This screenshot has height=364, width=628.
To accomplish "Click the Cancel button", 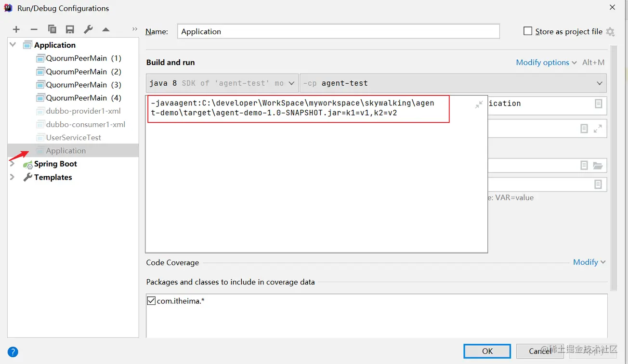I will coord(540,351).
